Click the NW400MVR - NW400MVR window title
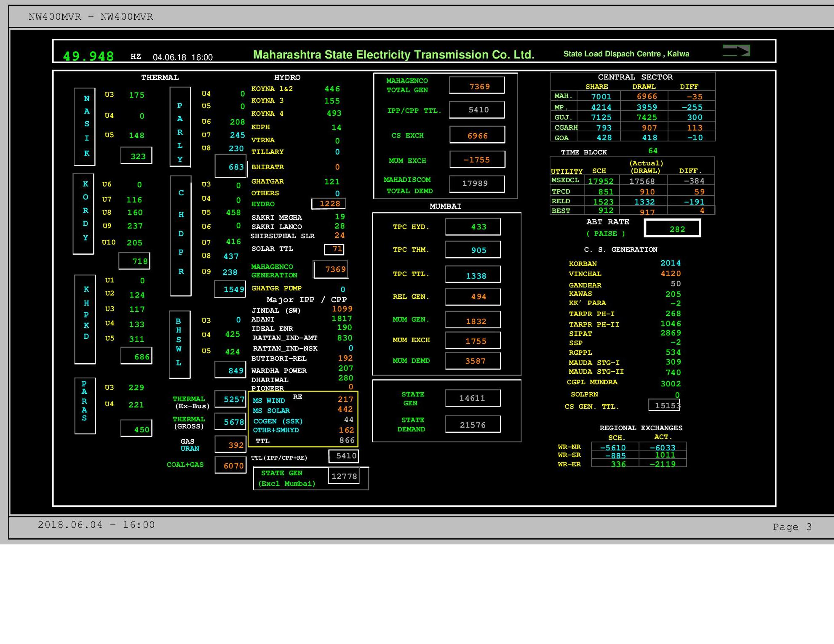This screenshot has width=834, height=644. click(91, 17)
